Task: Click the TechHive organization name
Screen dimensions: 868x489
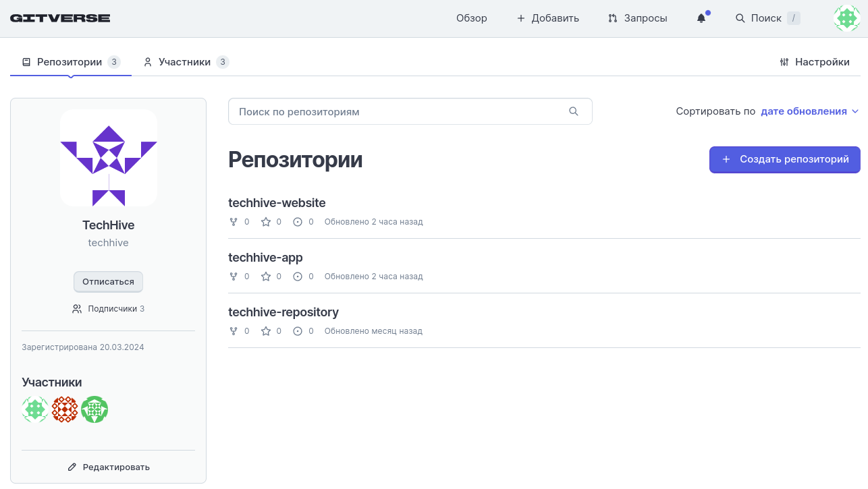Action: coord(109,225)
